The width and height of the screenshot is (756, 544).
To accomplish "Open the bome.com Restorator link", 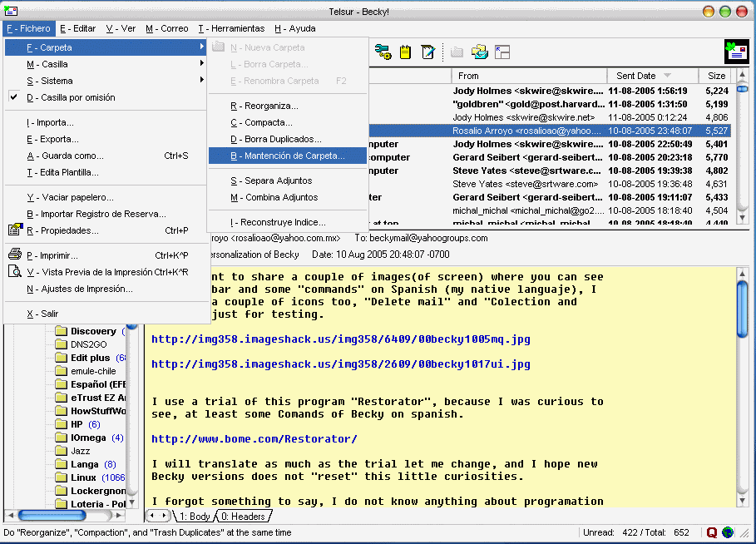I will coord(254,439).
